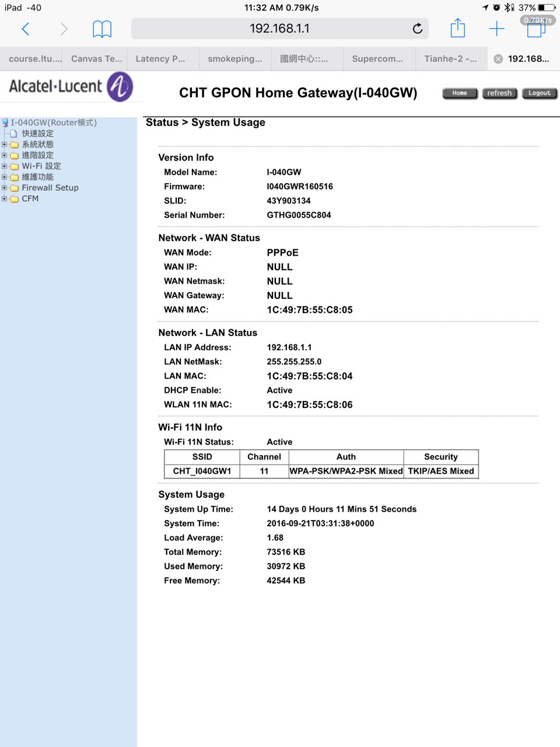
Task: Open the 快速設定 page
Action: coord(37,134)
